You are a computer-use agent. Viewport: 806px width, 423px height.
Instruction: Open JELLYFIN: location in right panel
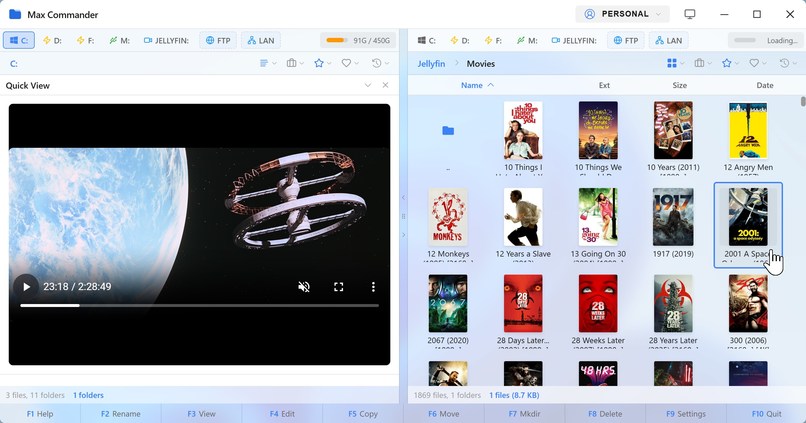(x=574, y=40)
